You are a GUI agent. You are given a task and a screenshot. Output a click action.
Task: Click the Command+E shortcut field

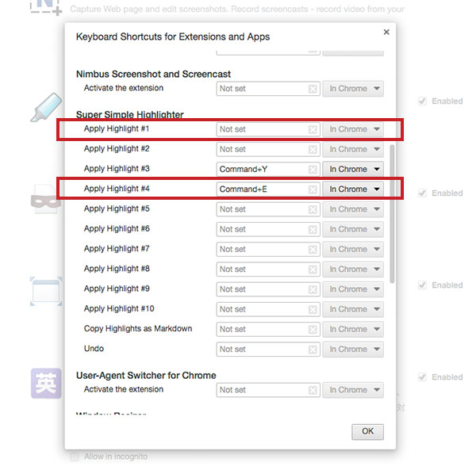[268, 189]
